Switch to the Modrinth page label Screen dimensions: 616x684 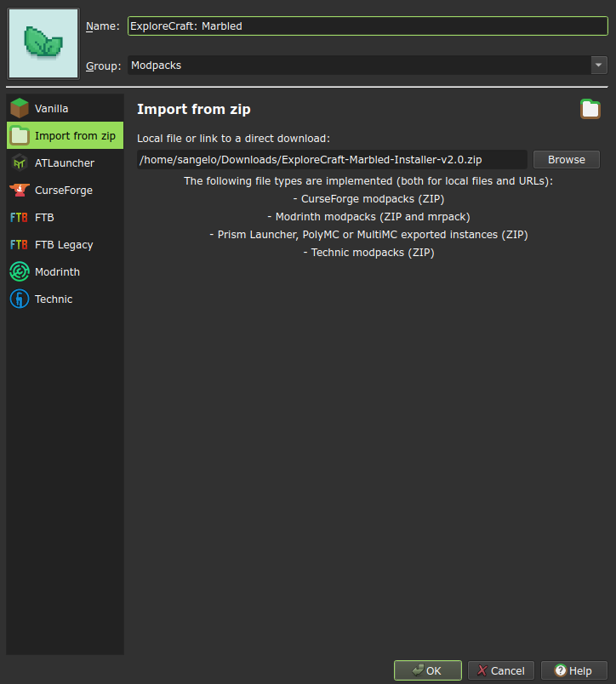tap(57, 272)
